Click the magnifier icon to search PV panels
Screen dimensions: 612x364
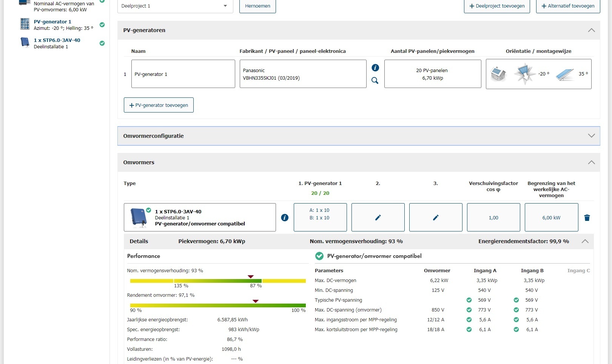pyautogui.click(x=375, y=80)
